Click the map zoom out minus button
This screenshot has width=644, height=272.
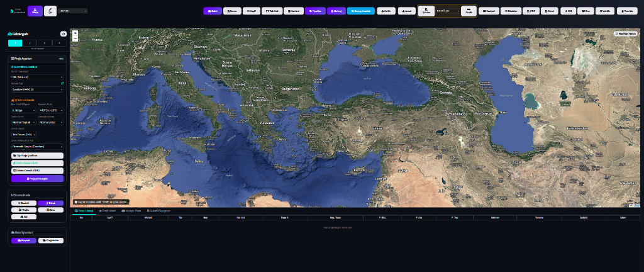click(x=75, y=38)
